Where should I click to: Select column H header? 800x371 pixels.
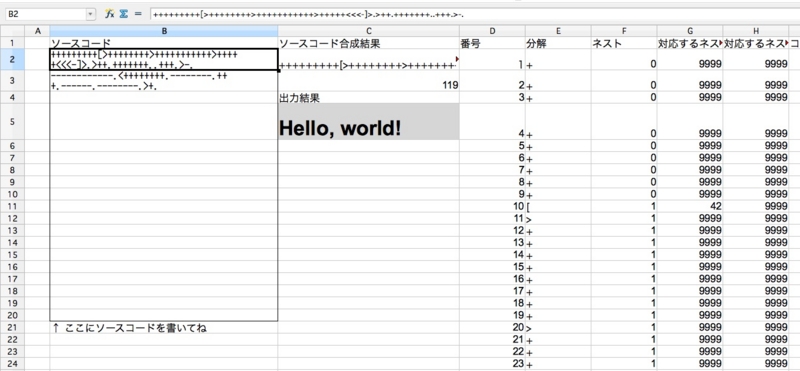tap(756, 31)
